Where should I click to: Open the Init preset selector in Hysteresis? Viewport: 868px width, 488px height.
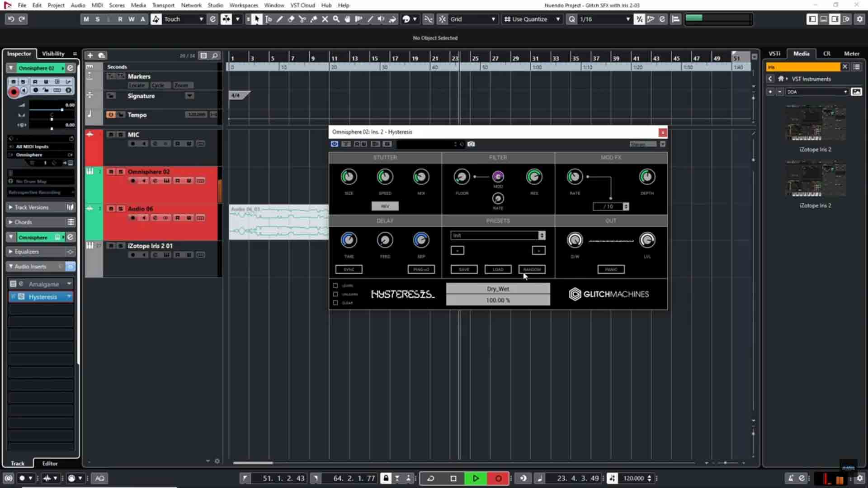[498, 235]
